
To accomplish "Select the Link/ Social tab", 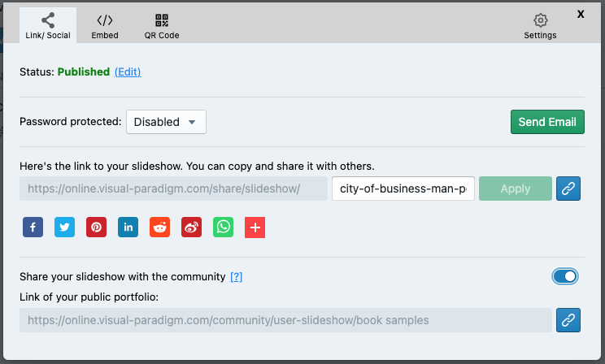I will point(48,26).
